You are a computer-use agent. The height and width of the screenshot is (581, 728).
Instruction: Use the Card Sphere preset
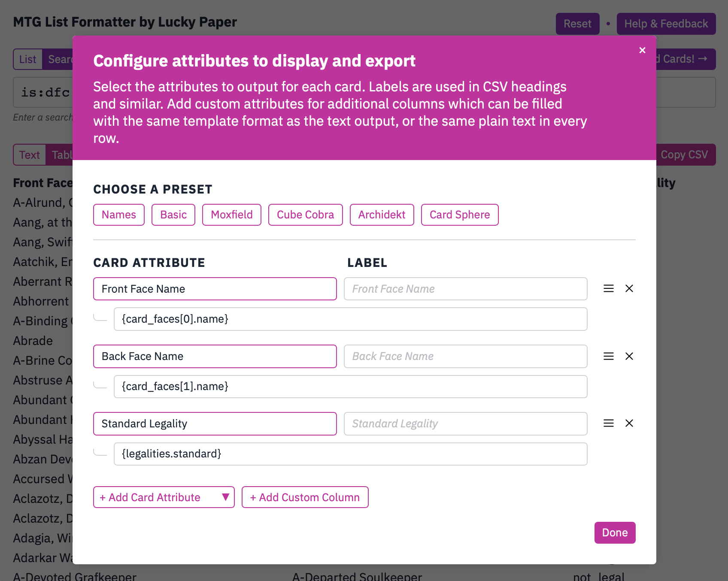[460, 215]
